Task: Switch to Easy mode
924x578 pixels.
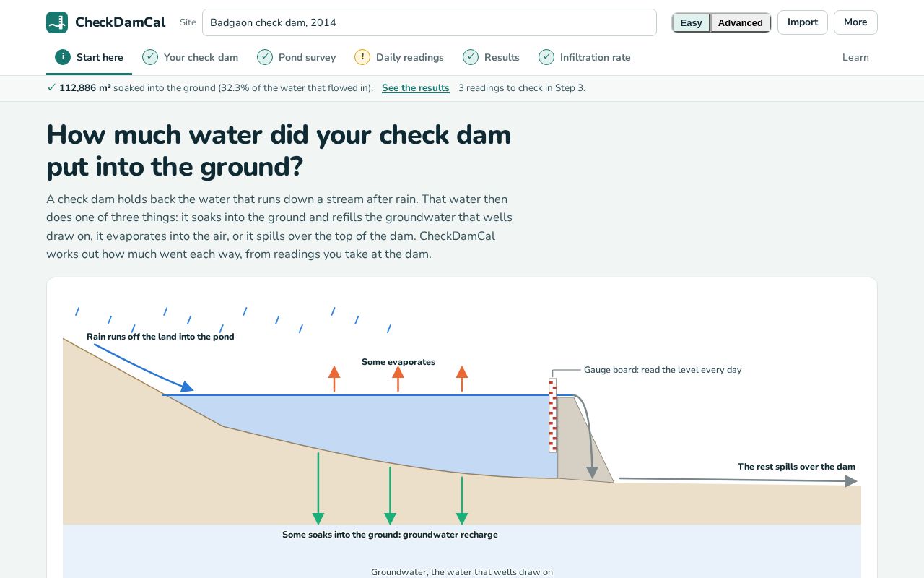Action: tap(691, 22)
